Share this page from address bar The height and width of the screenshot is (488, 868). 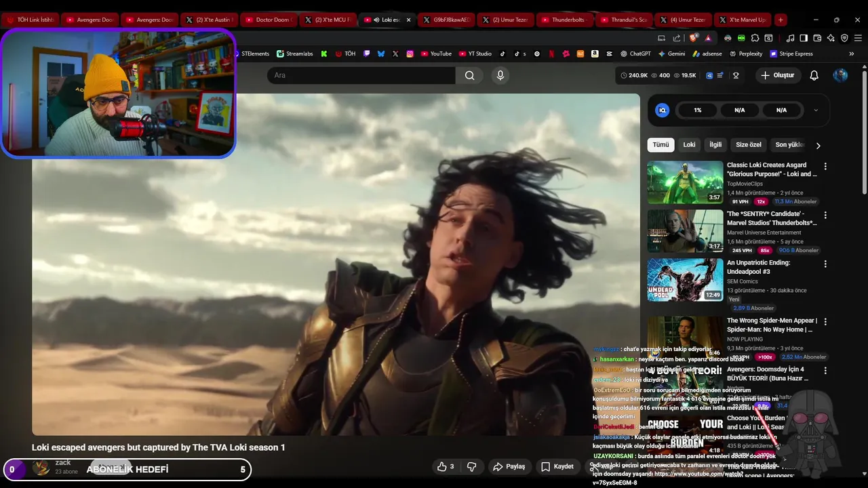tap(676, 38)
